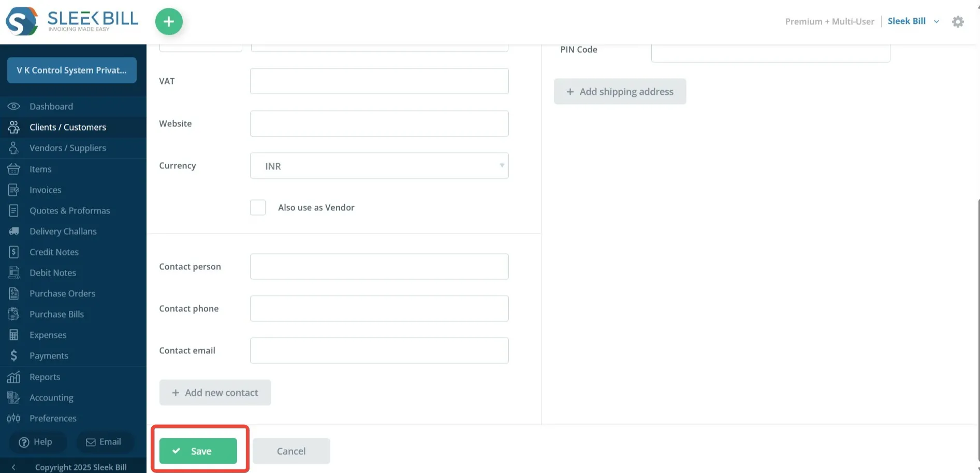
Task: Click the Dashboard eye icon
Action: 14,106
